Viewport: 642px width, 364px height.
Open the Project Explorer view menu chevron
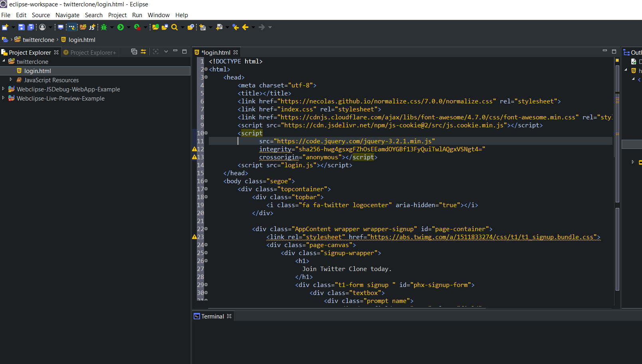(x=166, y=51)
